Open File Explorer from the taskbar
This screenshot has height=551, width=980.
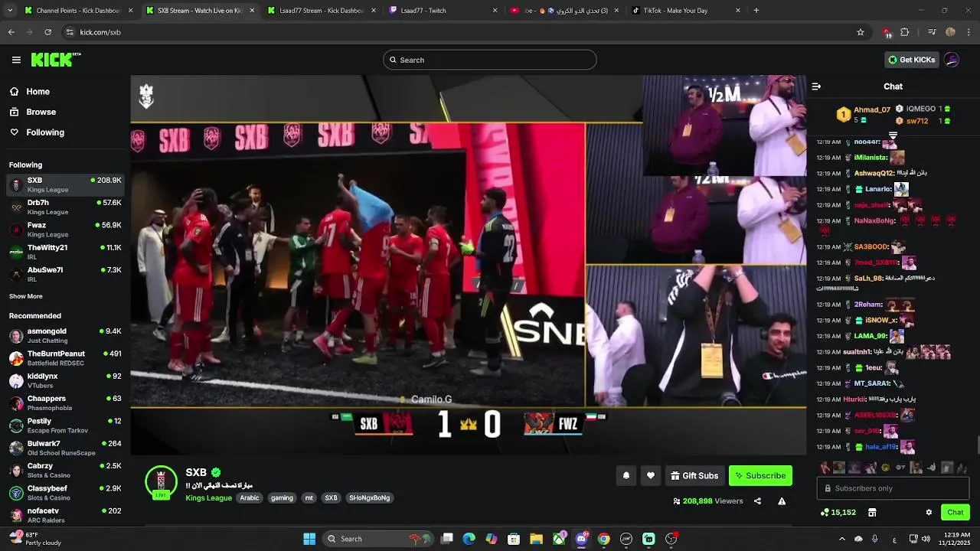536,539
